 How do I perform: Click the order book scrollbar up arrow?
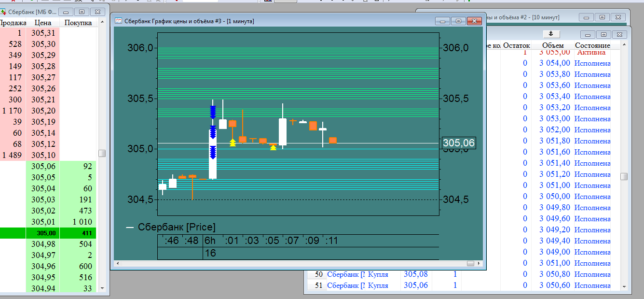(x=102, y=22)
